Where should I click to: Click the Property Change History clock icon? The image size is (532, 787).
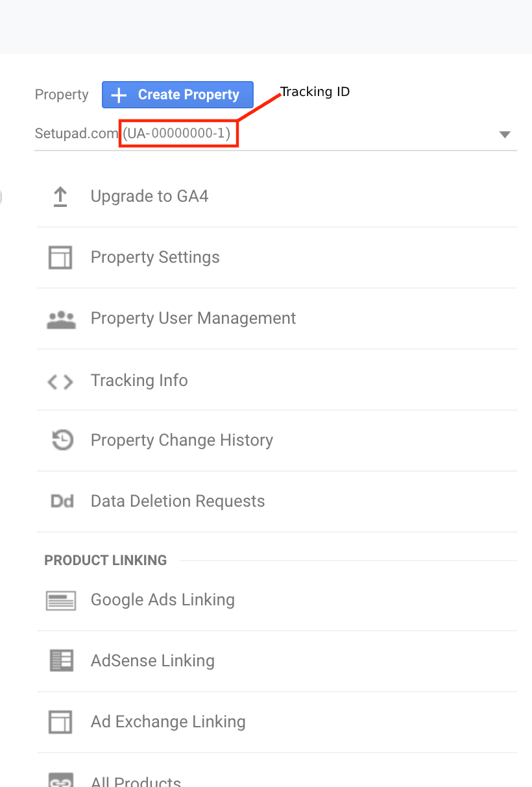[60, 440]
